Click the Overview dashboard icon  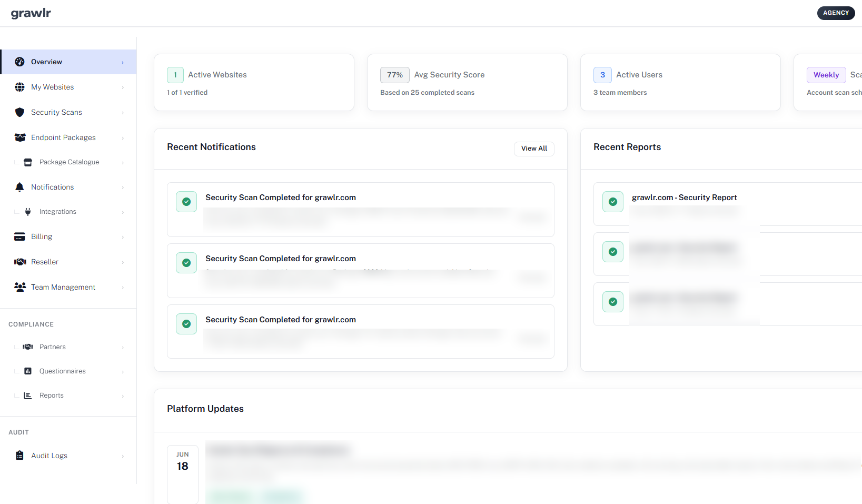pos(19,62)
